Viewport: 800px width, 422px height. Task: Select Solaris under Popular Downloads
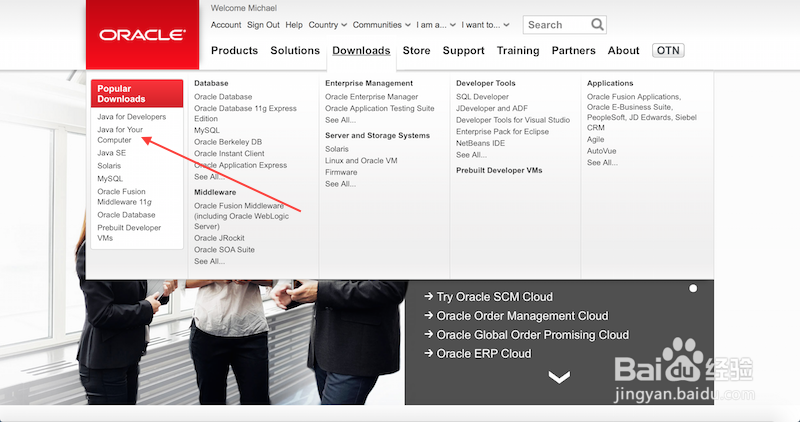click(109, 166)
